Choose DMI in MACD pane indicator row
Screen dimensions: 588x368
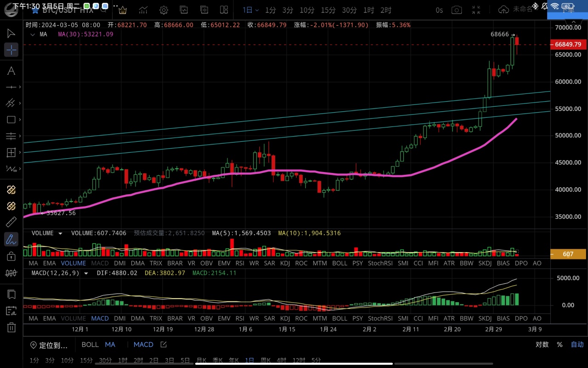click(119, 318)
